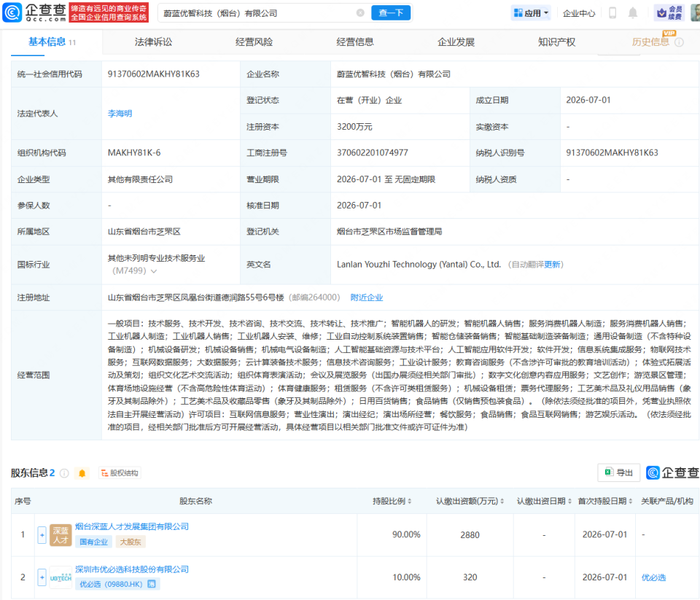Open 股权结构 button

coord(120,473)
